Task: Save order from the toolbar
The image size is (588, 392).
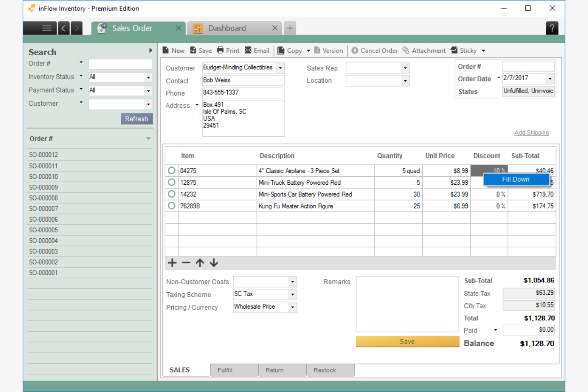Action: click(201, 50)
